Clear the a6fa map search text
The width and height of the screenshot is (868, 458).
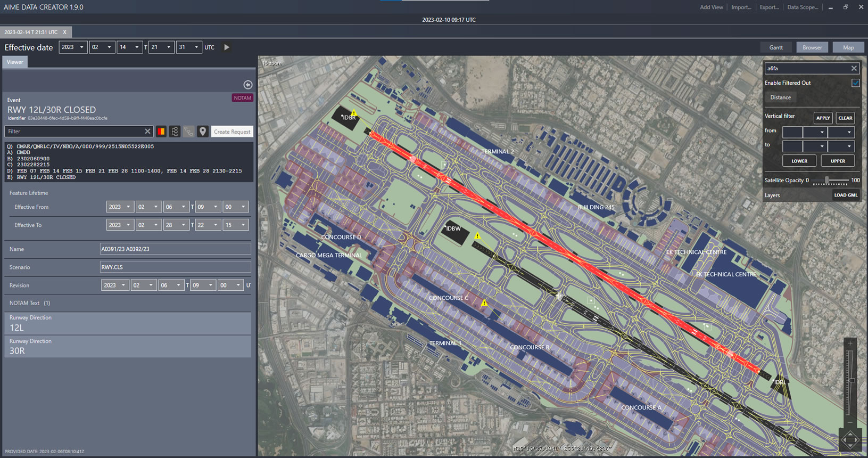click(x=854, y=69)
